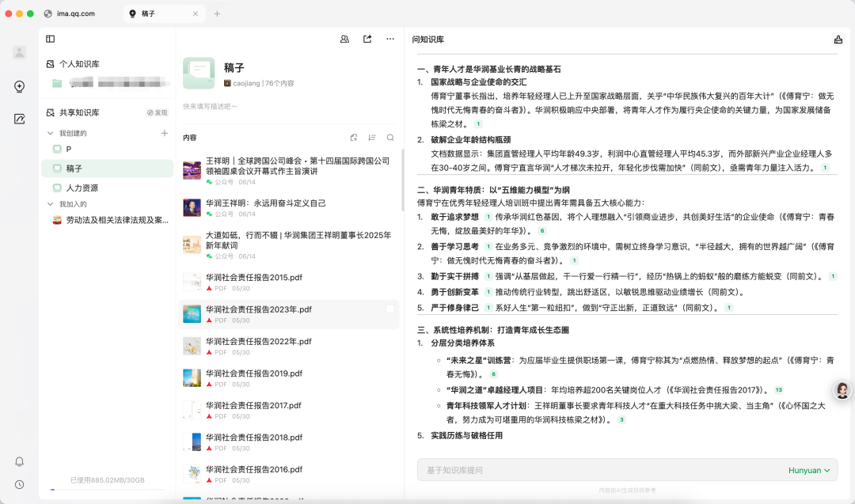The height and width of the screenshot is (504, 855).
Task: Switch to the ima.qq.com browser tab
Action: point(75,13)
